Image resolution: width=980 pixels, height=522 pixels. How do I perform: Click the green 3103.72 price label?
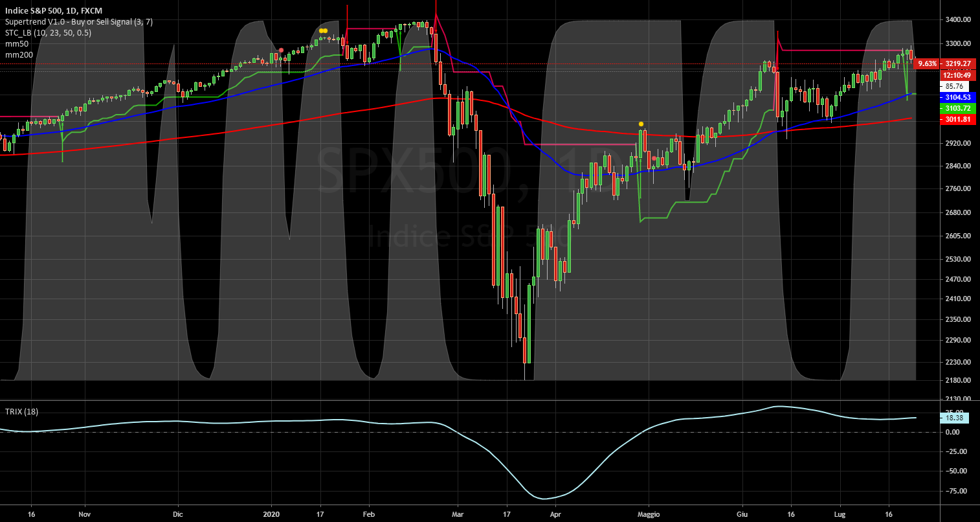click(x=957, y=108)
